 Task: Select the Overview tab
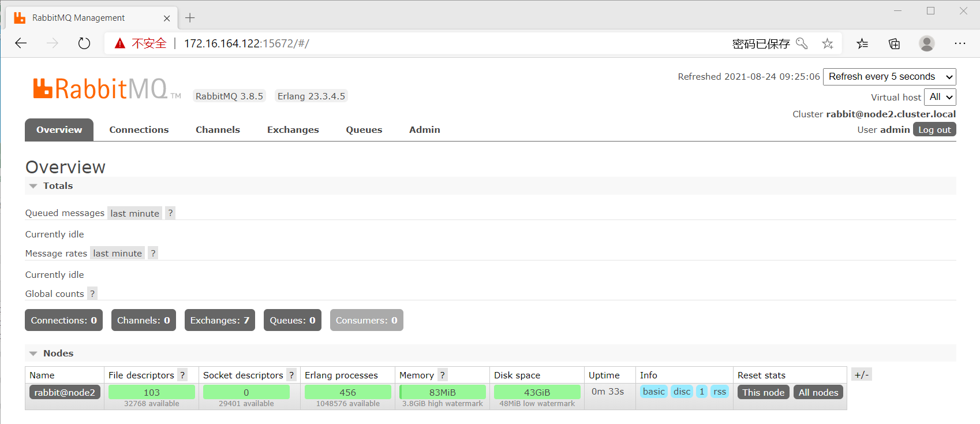click(59, 130)
